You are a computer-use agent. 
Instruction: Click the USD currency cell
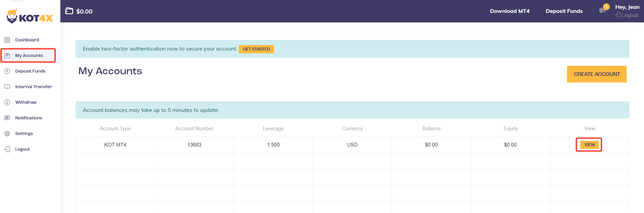click(x=352, y=145)
